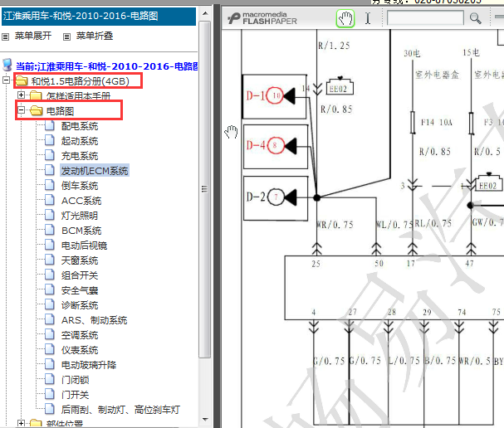Open the 发动机ECM系统 document
The image size is (504, 428).
tap(95, 171)
